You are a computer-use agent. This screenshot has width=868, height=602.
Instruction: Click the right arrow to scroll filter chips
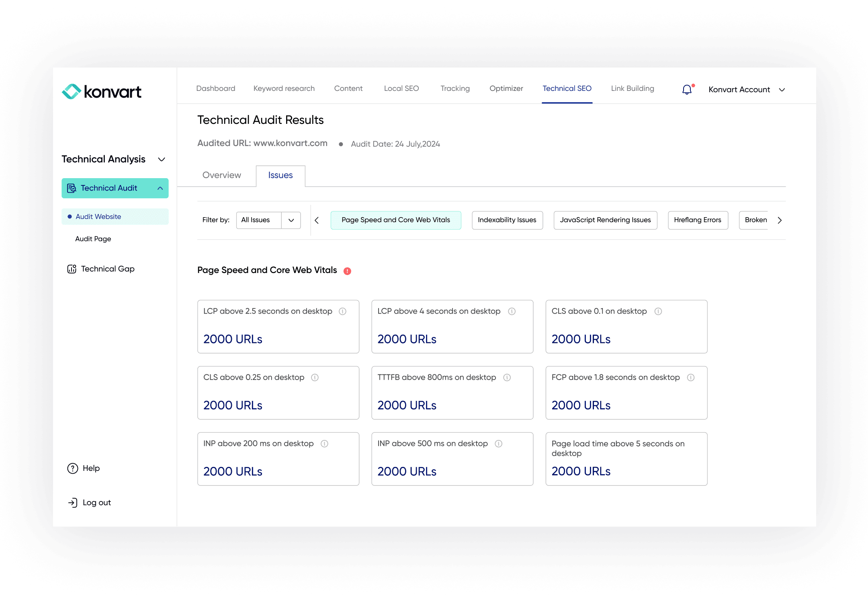780,220
